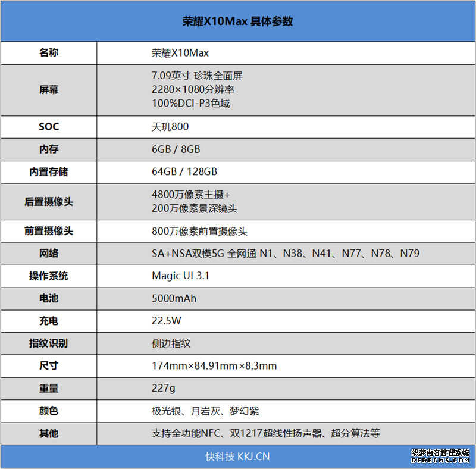Select the 内存 label cell

pos(49,149)
